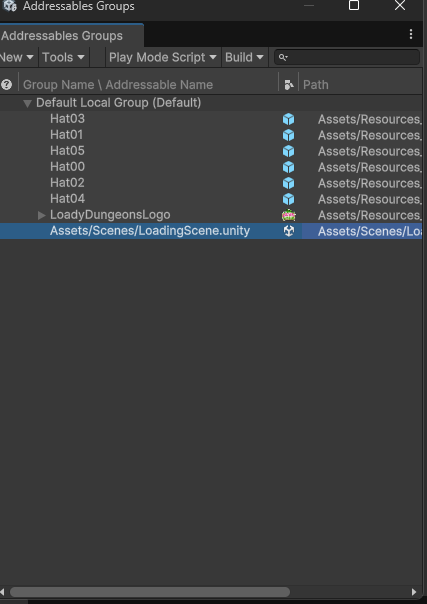Click the help question mark column icon
The image size is (427, 604).
pos(6,84)
